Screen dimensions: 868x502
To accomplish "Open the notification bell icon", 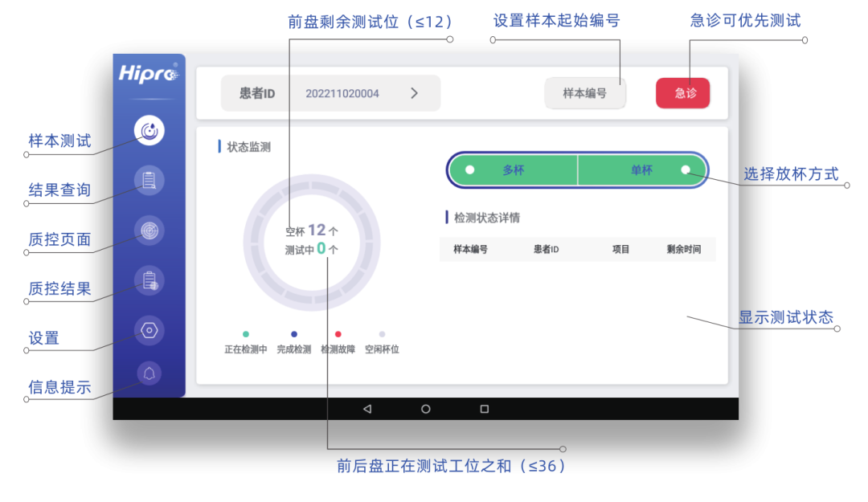I will 149,373.
